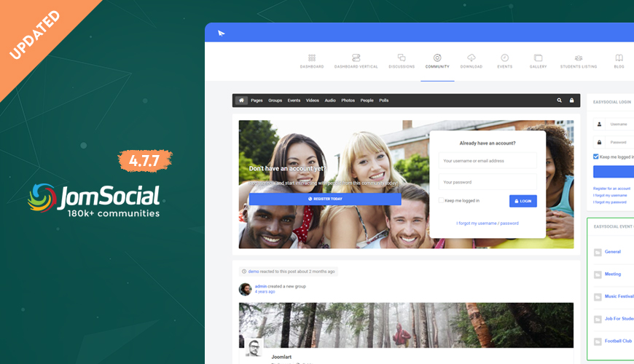The width and height of the screenshot is (634, 364).
Task: Open the Blog navigation item
Action: [x=619, y=61]
